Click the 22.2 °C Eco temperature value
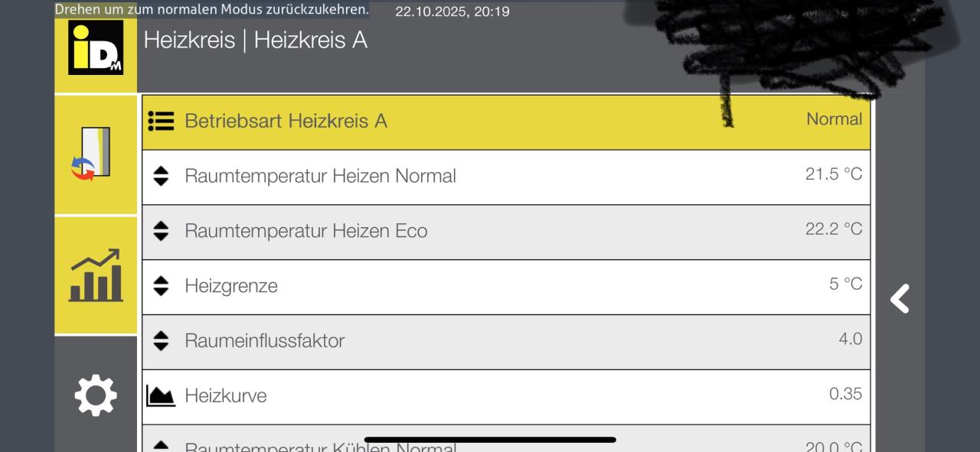980x452 pixels. [x=833, y=229]
